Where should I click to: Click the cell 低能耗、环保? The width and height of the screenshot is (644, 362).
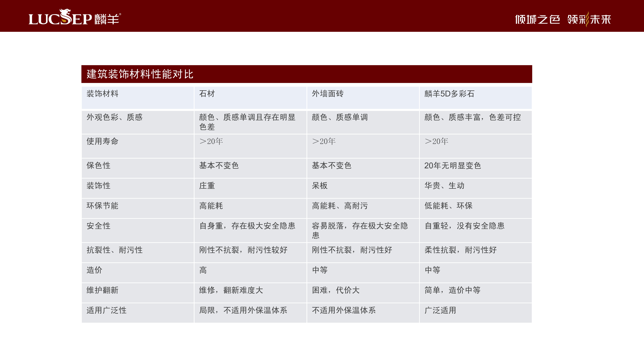click(x=448, y=206)
